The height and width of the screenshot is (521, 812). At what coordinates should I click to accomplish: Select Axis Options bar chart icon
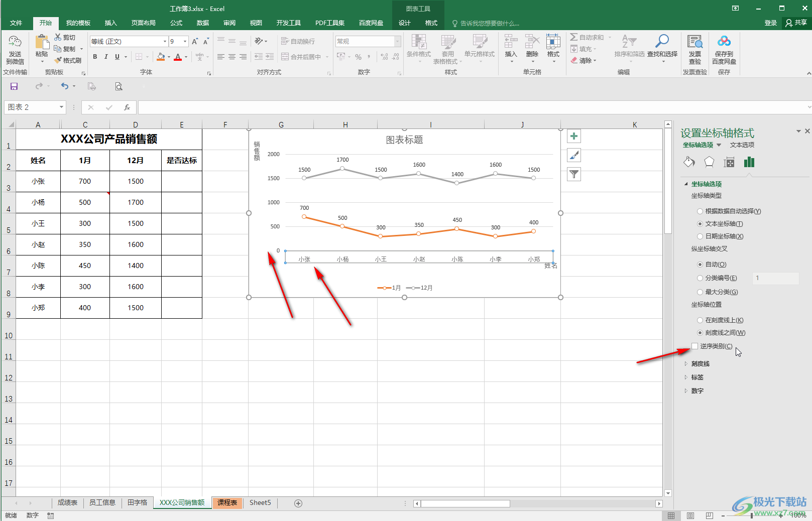(x=749, y=162)
